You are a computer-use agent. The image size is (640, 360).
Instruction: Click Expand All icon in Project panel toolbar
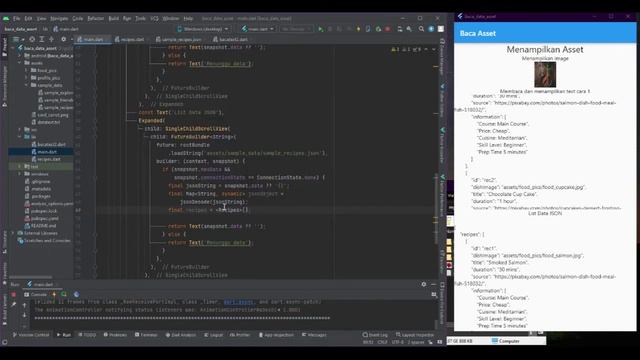tap(42, 39)
